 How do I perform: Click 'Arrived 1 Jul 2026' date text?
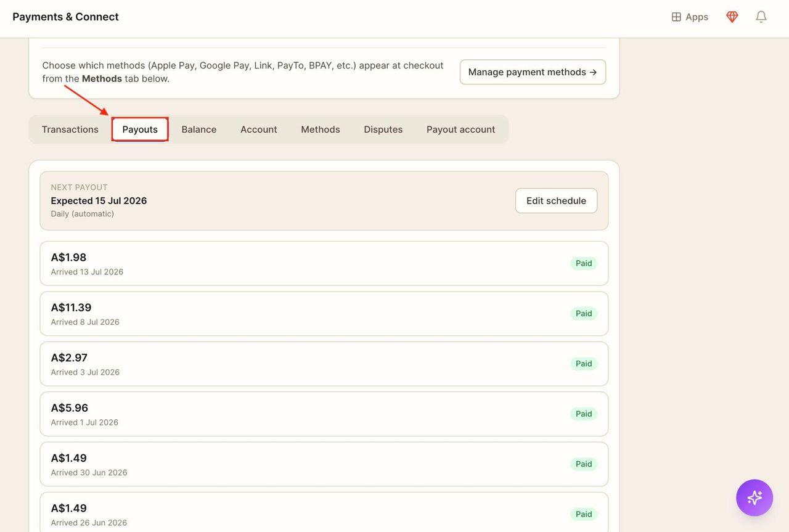click(84, 423)
